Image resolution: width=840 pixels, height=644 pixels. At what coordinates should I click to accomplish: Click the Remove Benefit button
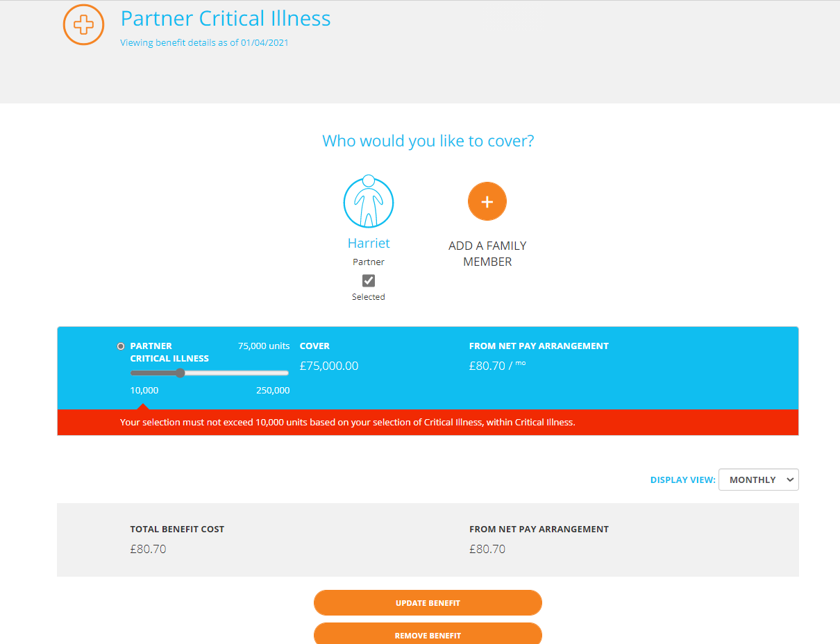pos(428,634)
